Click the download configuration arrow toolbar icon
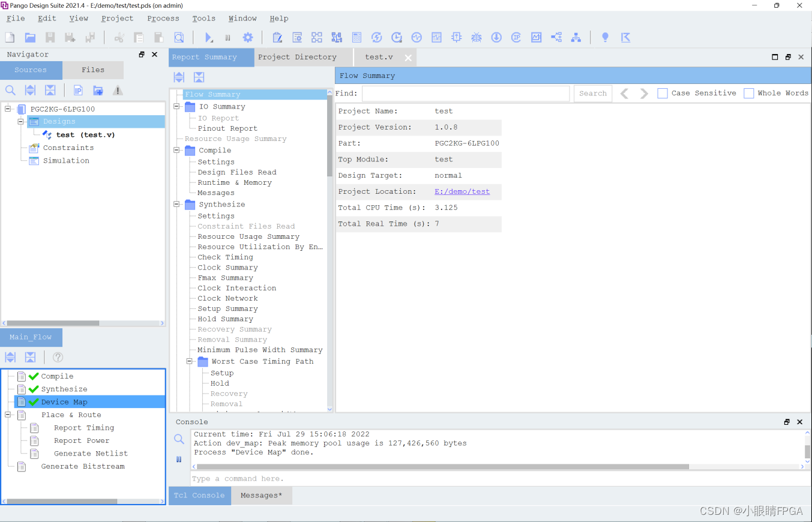Screen dimensions: 812x522 coord(496,37)
